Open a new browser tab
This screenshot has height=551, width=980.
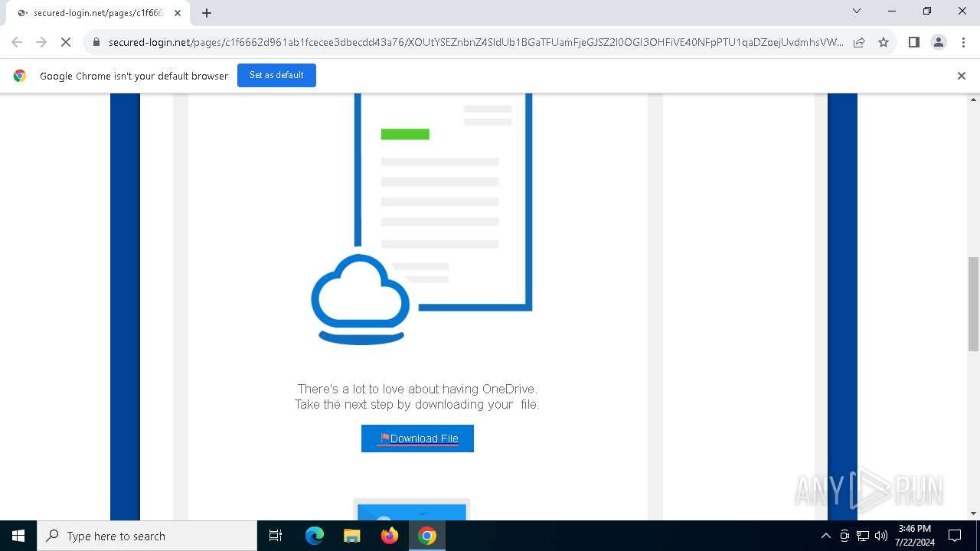pyautogui.click(x=207, y=13)
